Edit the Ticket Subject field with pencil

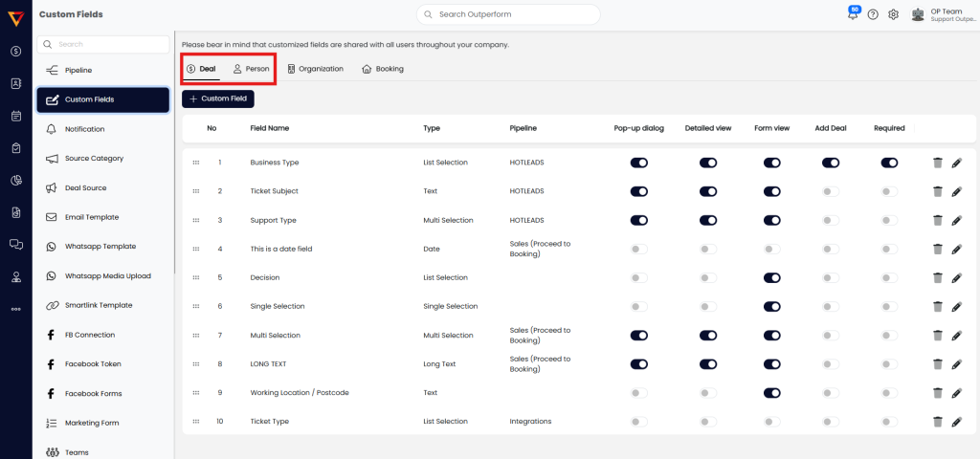(x=956, y=191)
